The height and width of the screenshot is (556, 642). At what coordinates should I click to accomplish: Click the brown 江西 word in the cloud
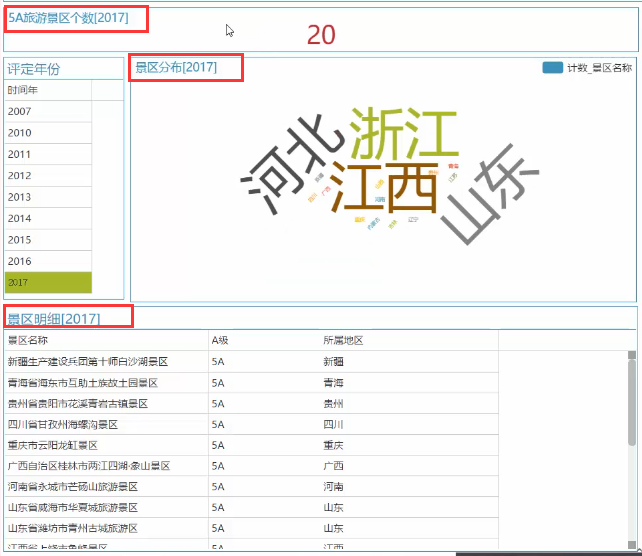[384, 188]
